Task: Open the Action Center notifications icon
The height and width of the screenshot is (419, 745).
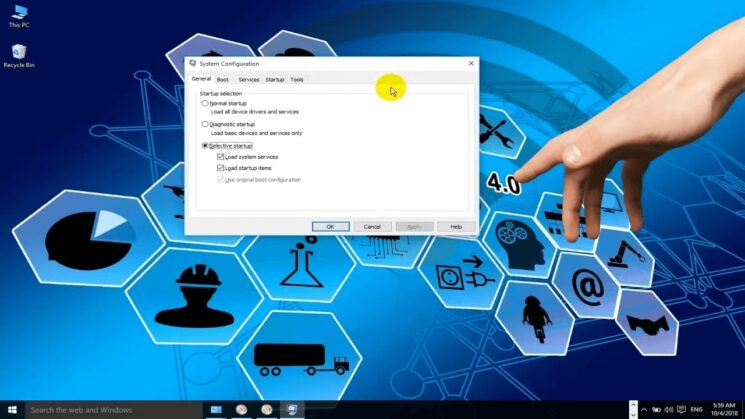Action: (681, 409)
